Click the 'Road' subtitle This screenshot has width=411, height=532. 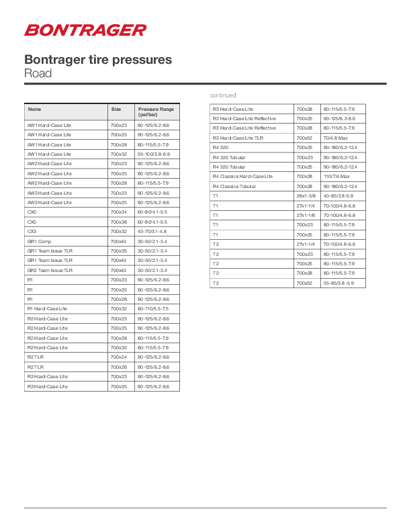[x=38, y=73]
